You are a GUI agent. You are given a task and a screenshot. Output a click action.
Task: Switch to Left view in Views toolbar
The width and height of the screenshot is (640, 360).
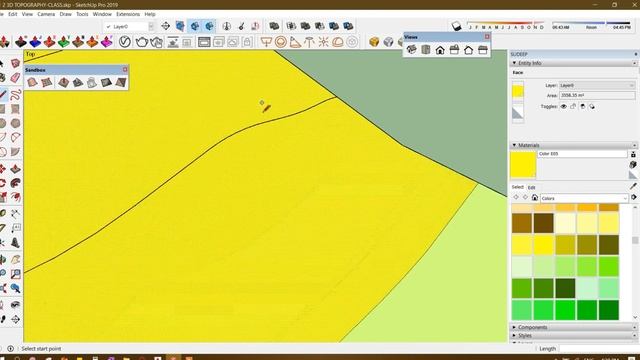coord(483,50)
